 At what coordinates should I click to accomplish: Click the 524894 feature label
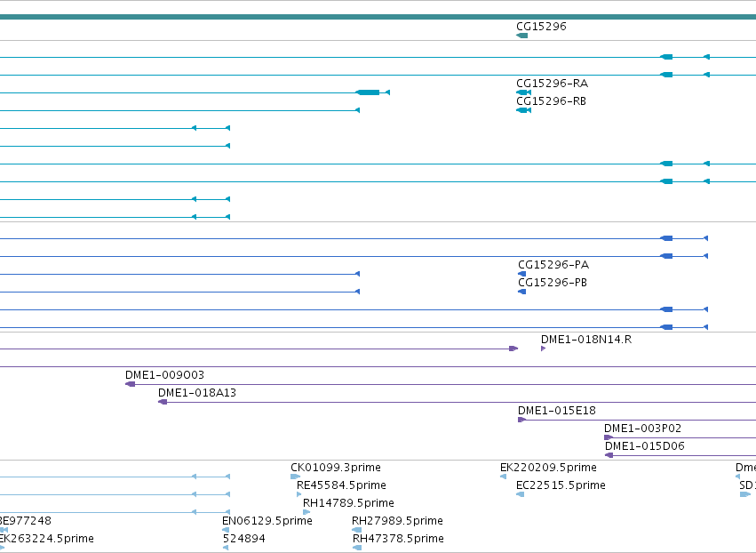coord(244,539)
